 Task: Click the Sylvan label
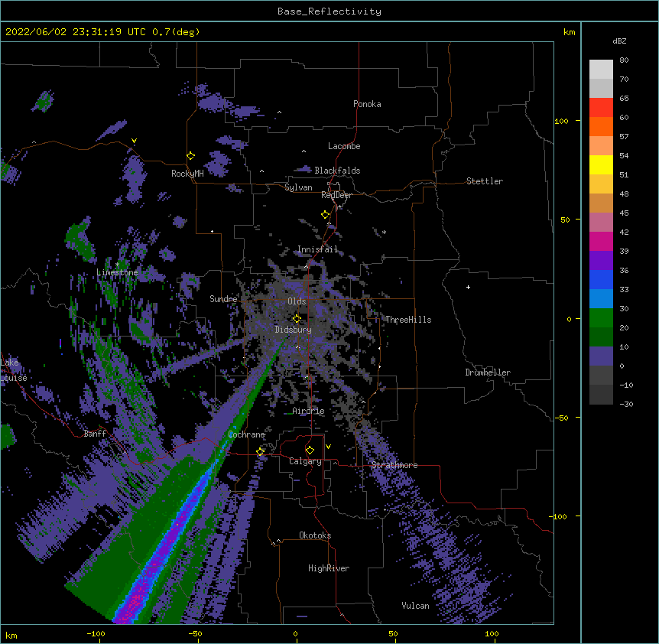click(x=298, y=187)
